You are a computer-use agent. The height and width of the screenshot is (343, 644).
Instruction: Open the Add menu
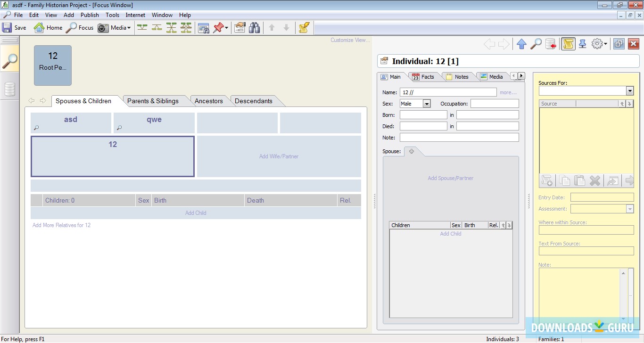pyautogui.click(x=69, y=15)
